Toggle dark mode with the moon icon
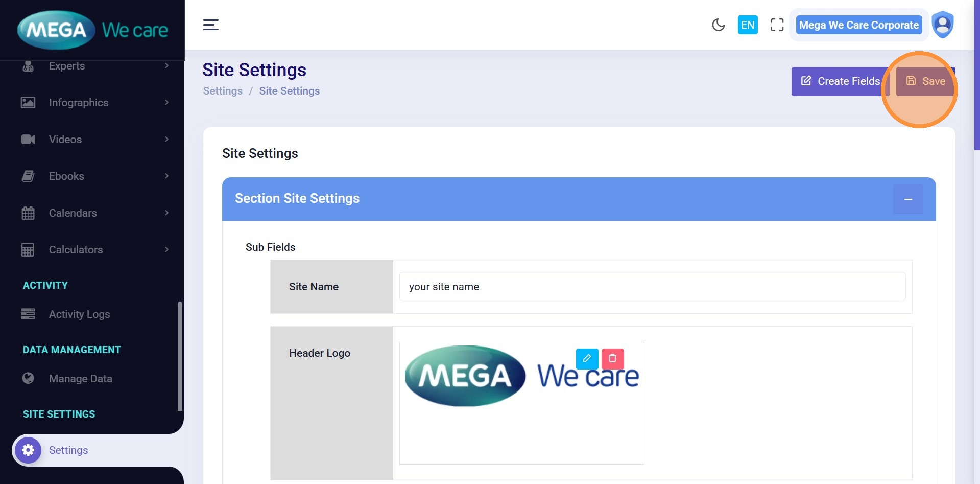980x484 pixels. tap(718, 25)
